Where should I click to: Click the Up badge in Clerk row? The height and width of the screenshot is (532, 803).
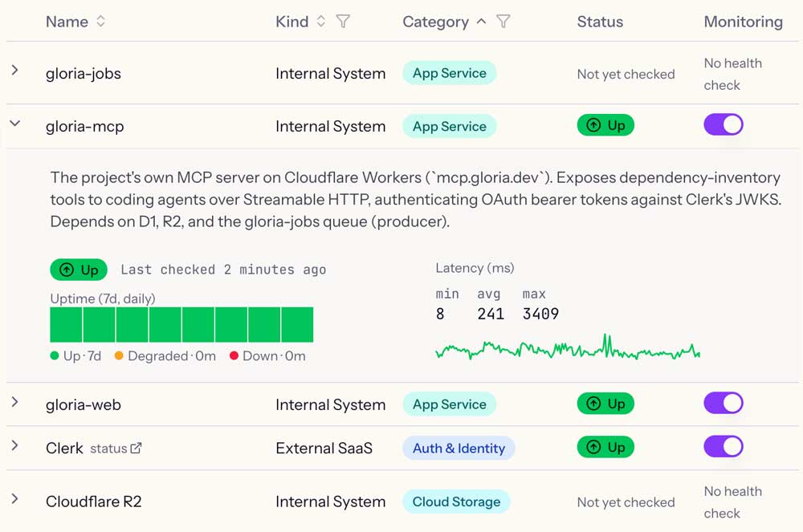[605, 447]
